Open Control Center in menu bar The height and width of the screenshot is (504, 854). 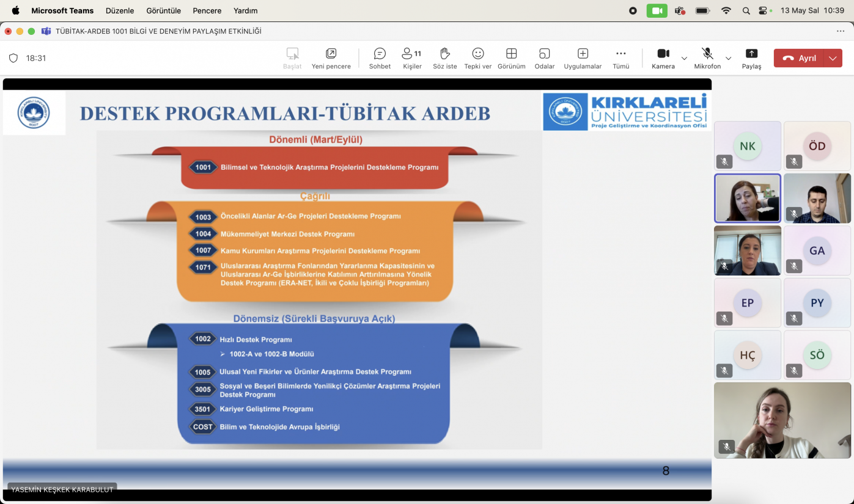[764, 10]
